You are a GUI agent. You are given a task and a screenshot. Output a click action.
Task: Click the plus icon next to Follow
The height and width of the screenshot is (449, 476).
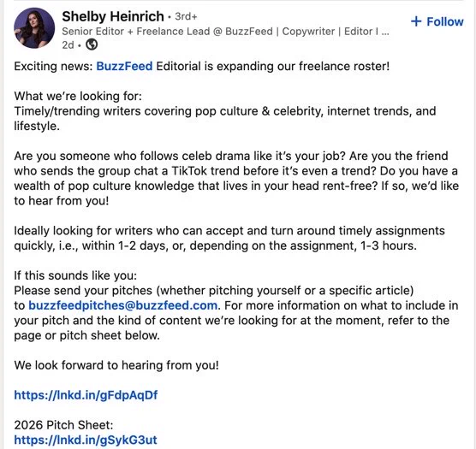(416, 21)
